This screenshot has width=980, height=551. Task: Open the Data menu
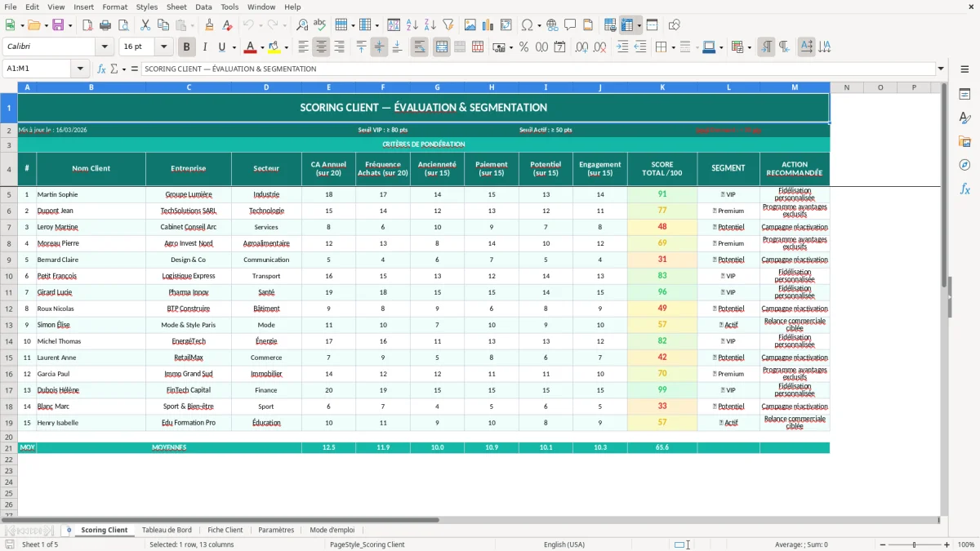point(203,7)
